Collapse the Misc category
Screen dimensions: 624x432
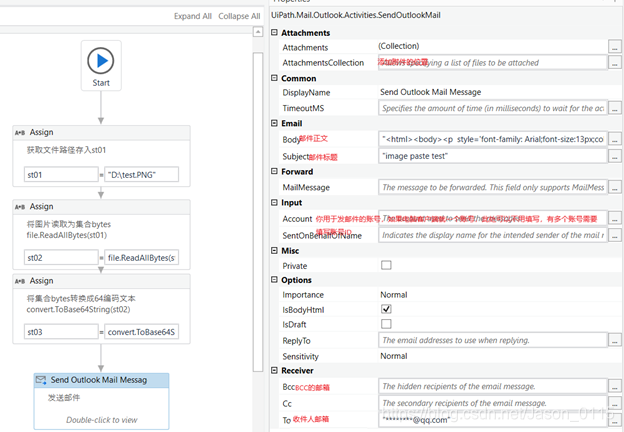274,250
